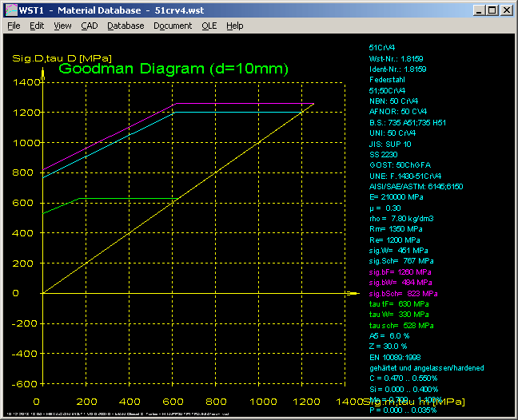Viewport: 518px width, 420px height.
Task: Click the Rm= 1350 MPa property line
Action: click(x=394, y=228)
